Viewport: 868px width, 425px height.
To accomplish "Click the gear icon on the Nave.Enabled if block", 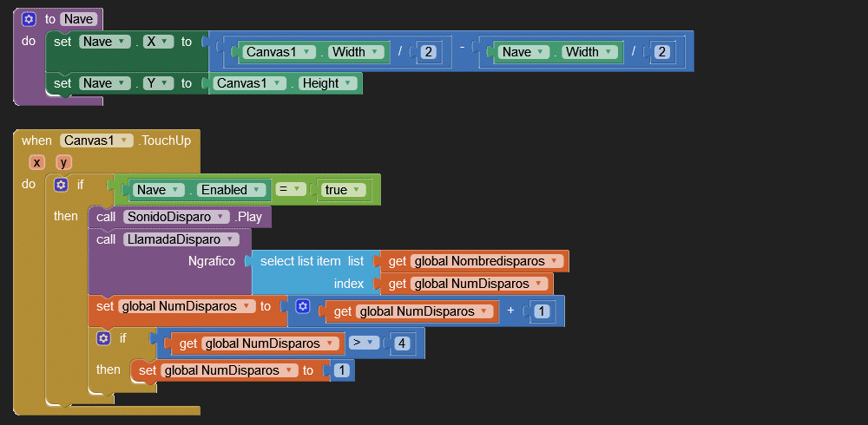I will (61, 185).
